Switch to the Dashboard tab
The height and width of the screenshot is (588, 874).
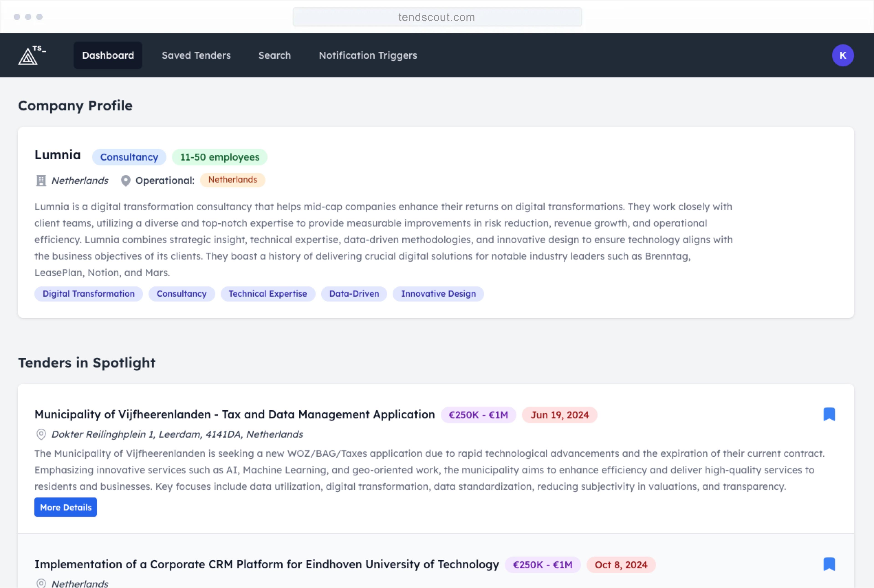tap(108, 55)
